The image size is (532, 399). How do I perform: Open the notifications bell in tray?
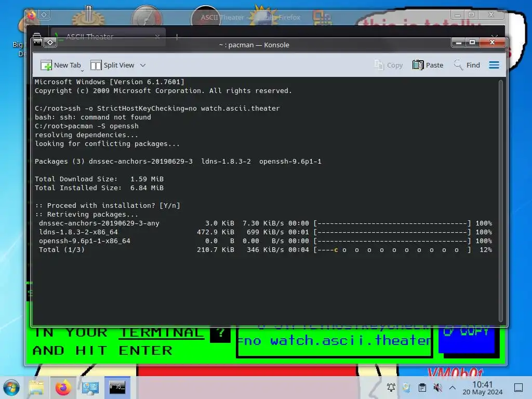pos(391,388)
